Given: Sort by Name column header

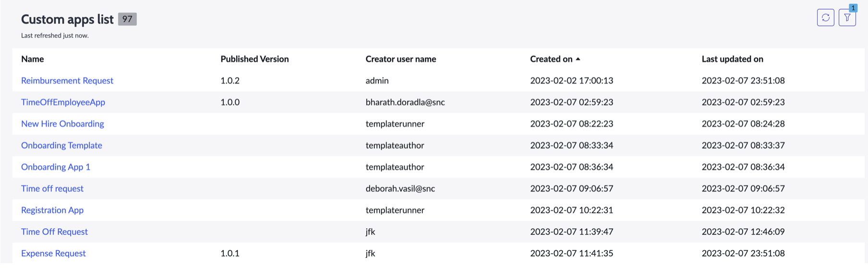Looking at the screenshot, I should [x=33, y=59].
